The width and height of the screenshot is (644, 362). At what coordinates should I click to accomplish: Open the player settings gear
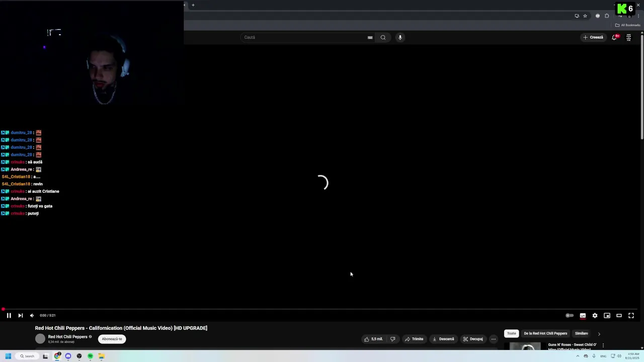[x=595, y=315]
